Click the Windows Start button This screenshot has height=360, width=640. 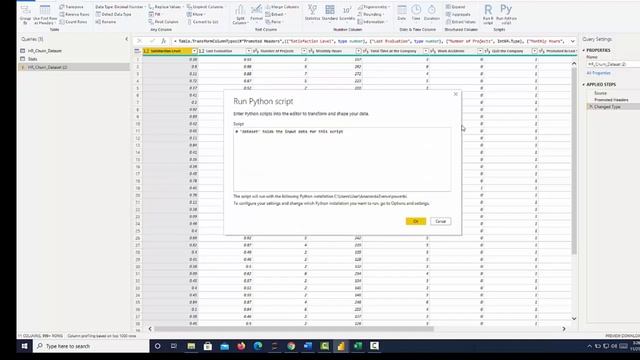click(24, 346)
